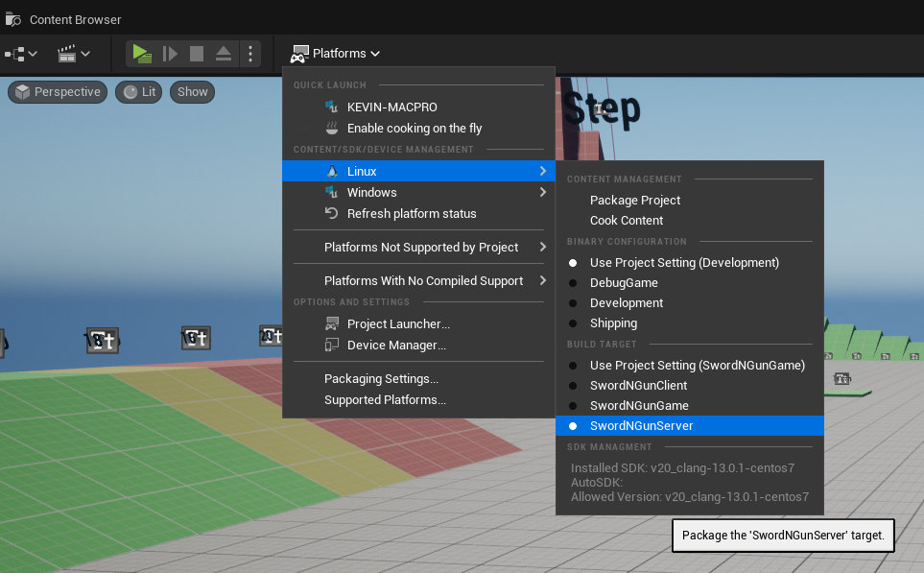The height and width of the screenshot is (573, 924).
Task: Open the Show viewport flags menu
Action: (192, 92)
